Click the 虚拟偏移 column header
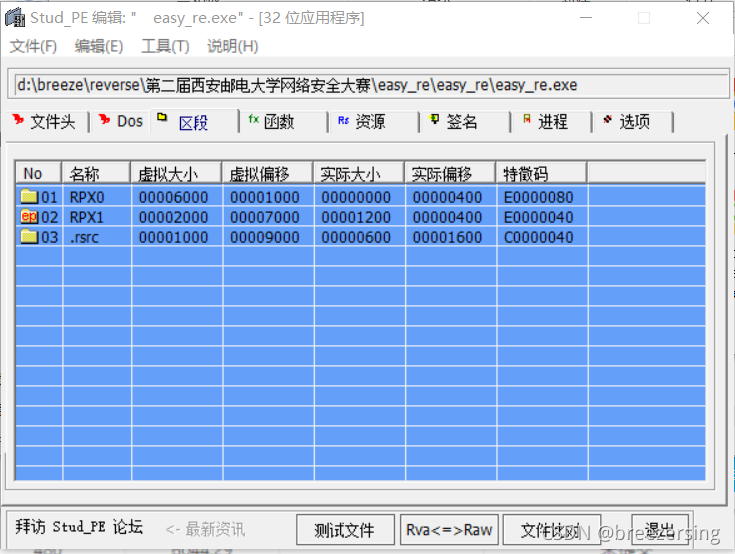This screenshot has height=554, width=735. click(x=268, y=173)
